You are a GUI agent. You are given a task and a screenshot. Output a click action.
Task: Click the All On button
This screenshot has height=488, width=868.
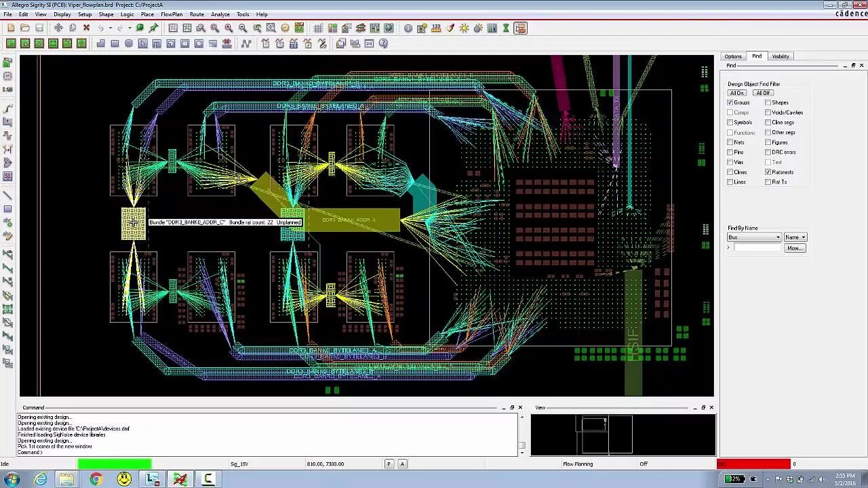point(736,93)
